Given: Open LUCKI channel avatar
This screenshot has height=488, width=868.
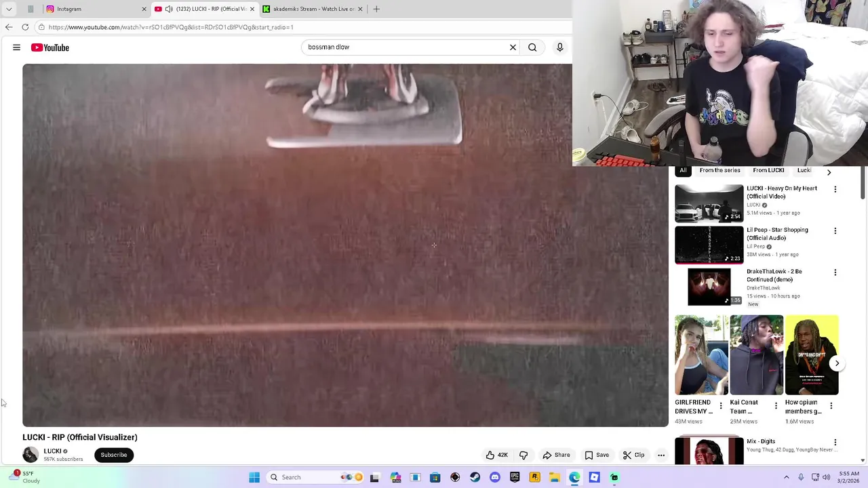Looking at the screenshot, I should point(31,455).
